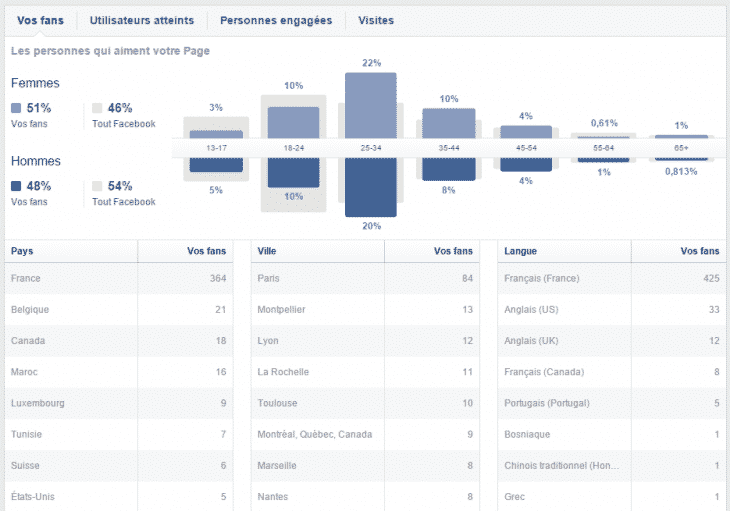Select the Français (France) language row

click(x=612, y=278)
